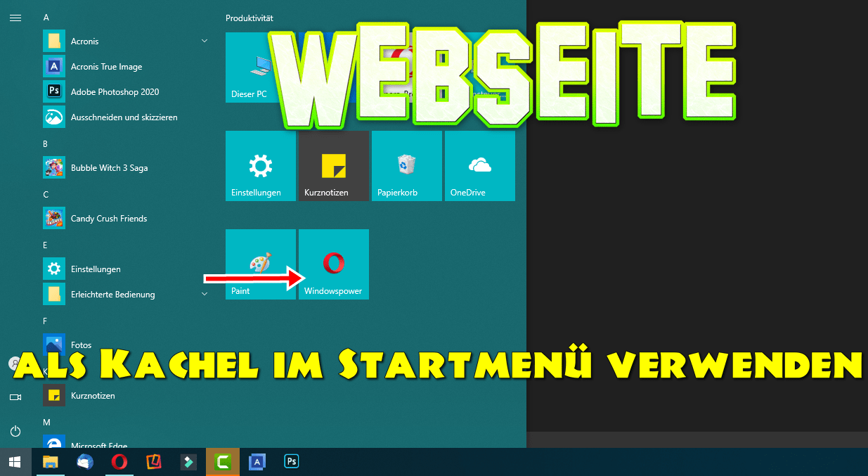Screen dimensions: 868x476
Task: Click the letter A section header
Action: tap(46, 17)
